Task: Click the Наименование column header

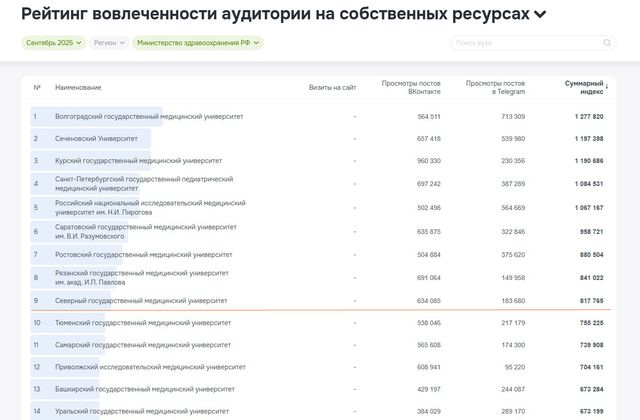Action: coord(78,87)
